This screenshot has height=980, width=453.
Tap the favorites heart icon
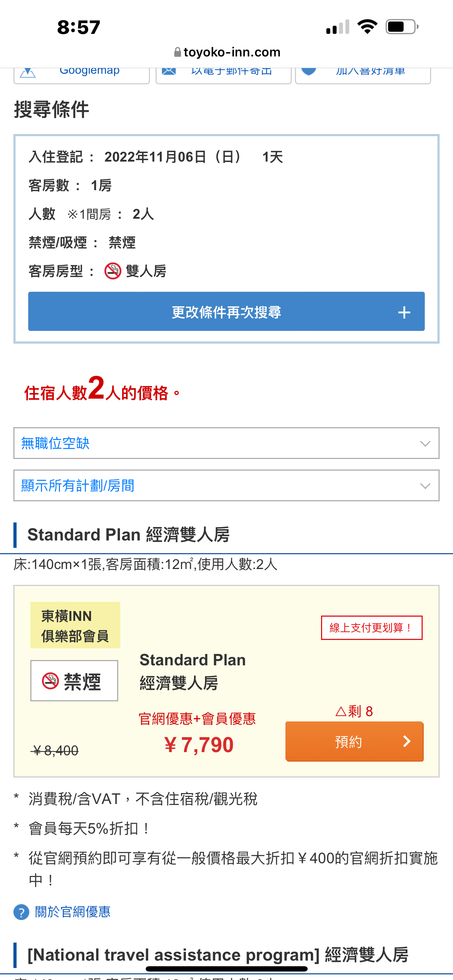pyautogui.click(x=308, y=72)
